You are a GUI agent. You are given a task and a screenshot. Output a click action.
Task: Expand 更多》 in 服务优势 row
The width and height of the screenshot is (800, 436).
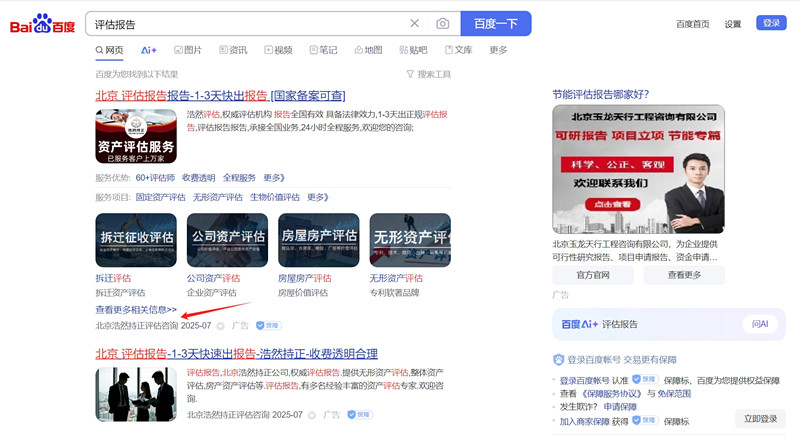[x=274, y=177]
